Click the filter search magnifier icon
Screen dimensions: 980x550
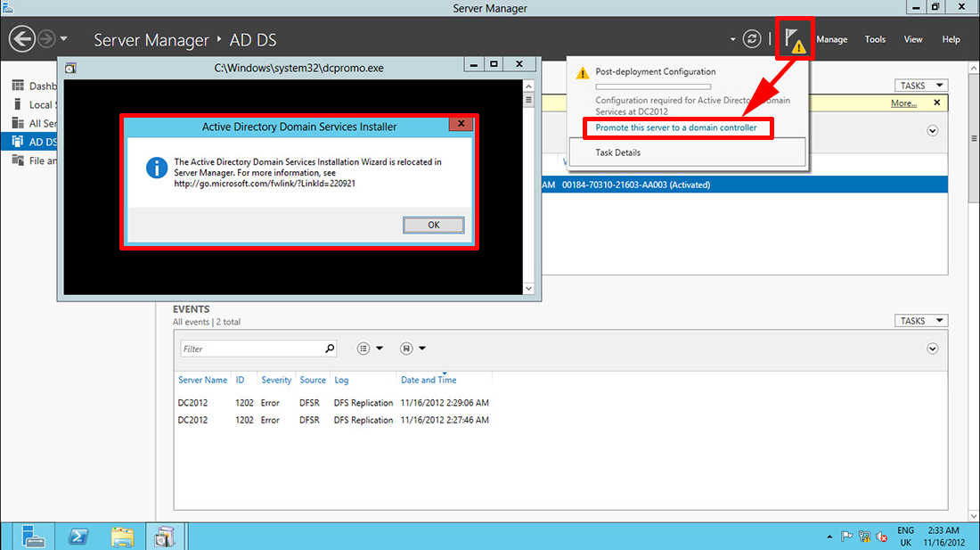pyautogui.click(x=330, y=349)
